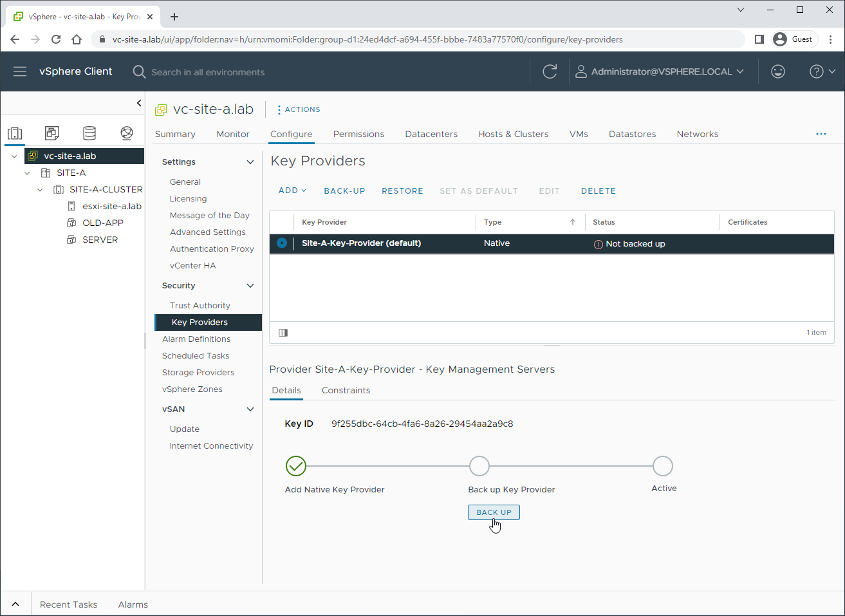Collapse the Settings section
The image size is (845, 616).
(250, 162)
